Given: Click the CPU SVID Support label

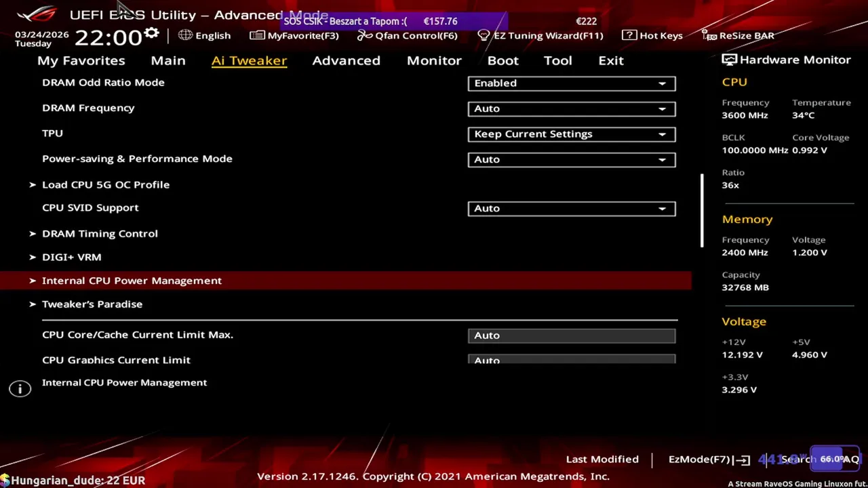Looking at the screenshot, I should 90,207.
